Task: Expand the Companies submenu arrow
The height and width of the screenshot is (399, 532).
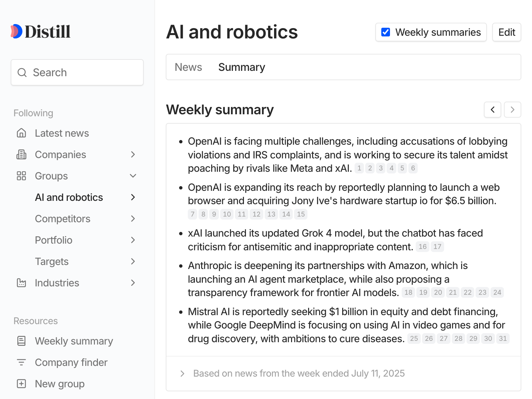Action: 133,154
